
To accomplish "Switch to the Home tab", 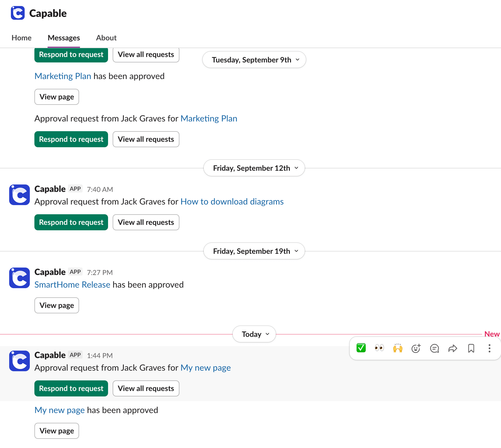I will coord(21,38).
